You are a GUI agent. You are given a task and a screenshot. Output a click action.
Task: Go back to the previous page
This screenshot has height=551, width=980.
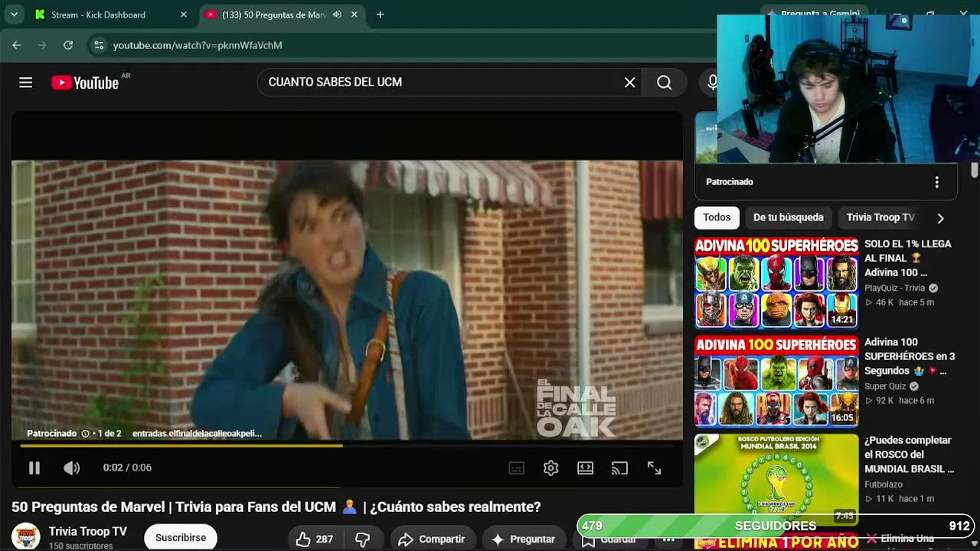(17, 45)
